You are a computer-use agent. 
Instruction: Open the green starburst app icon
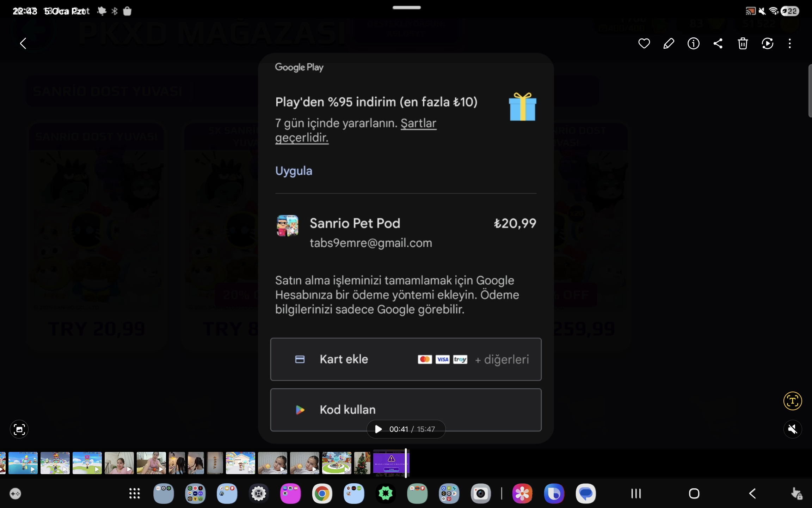(x=386, y=494)
